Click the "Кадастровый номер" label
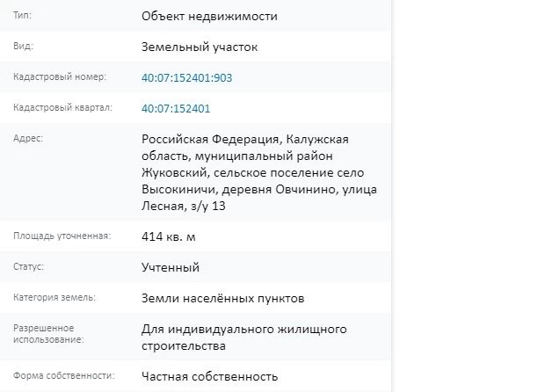The image size is (545, 392). [60, 77]
